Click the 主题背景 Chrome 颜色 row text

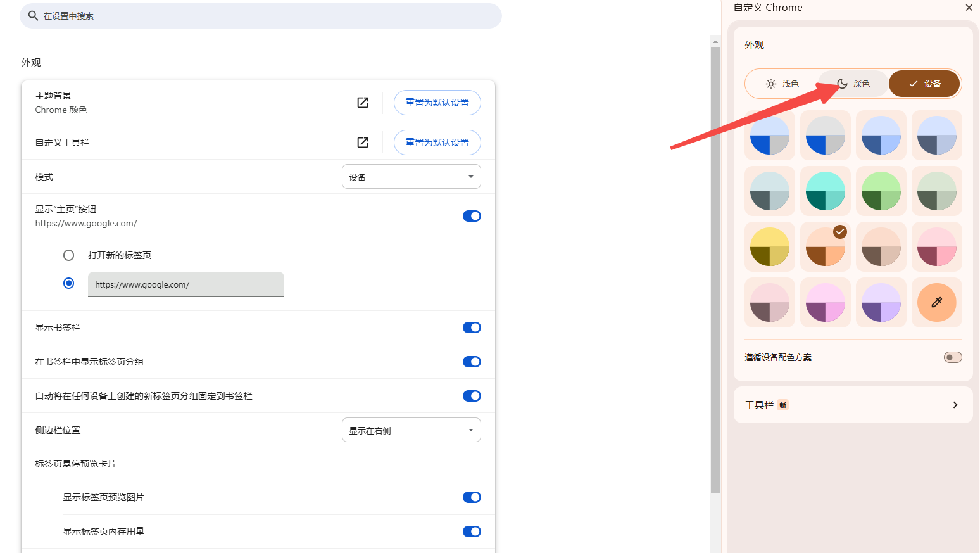61,103
